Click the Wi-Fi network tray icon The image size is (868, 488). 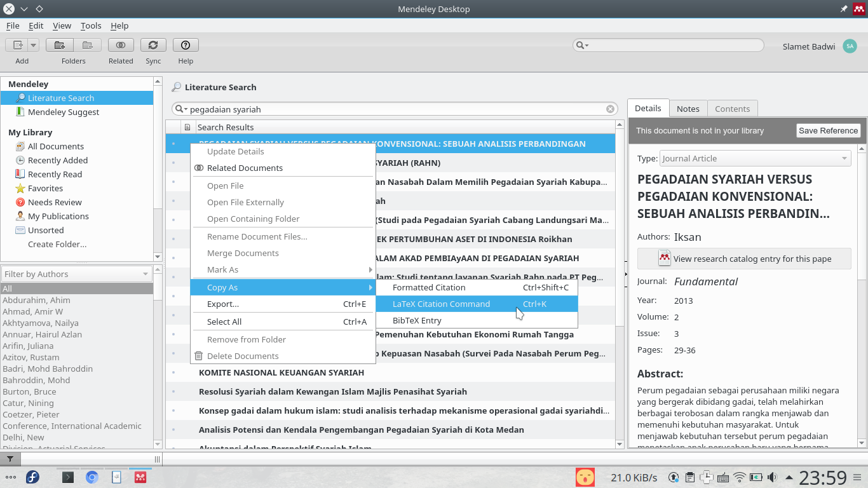(x=739, y=477)
